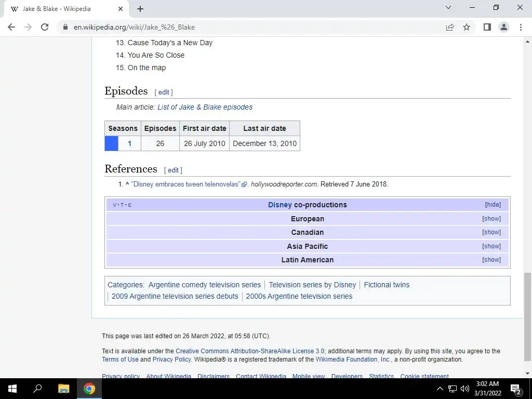Open the browser side panel

pos(487,27)
